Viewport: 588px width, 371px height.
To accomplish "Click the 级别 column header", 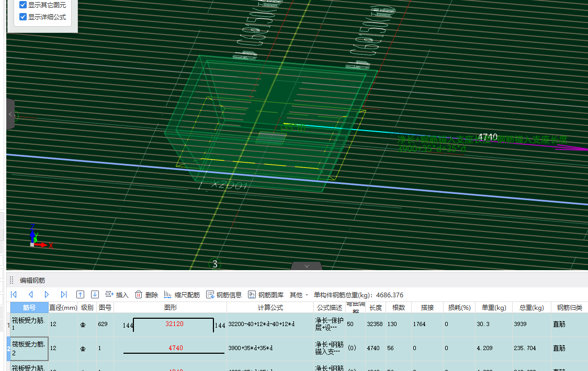I will [x=87, y=307].
